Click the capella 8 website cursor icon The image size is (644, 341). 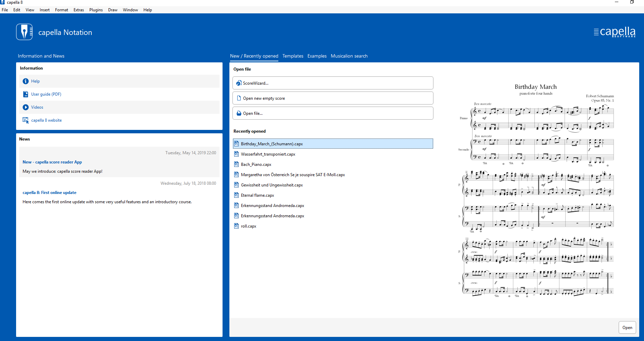(x=26, y=120)
